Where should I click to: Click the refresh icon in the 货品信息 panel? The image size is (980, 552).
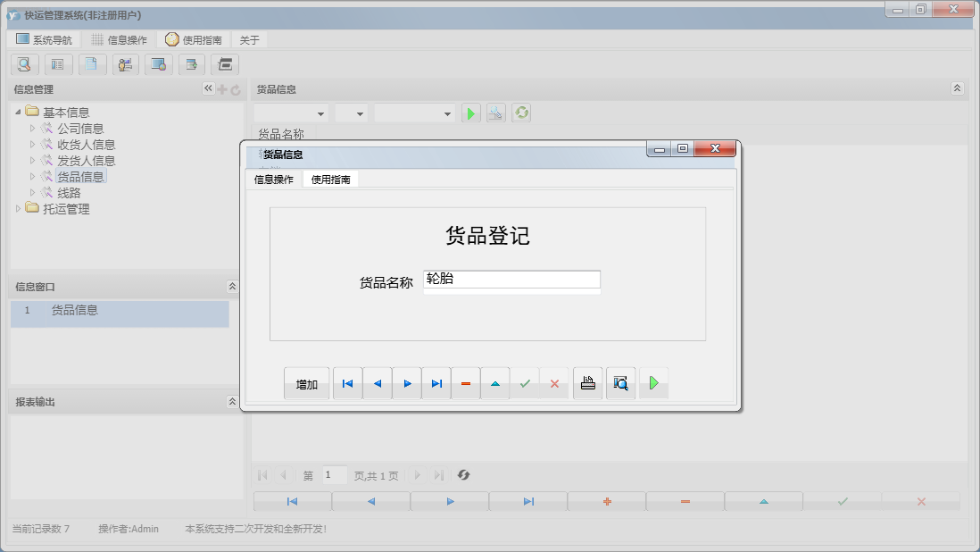pyautogui.click(x=520, y=112)
